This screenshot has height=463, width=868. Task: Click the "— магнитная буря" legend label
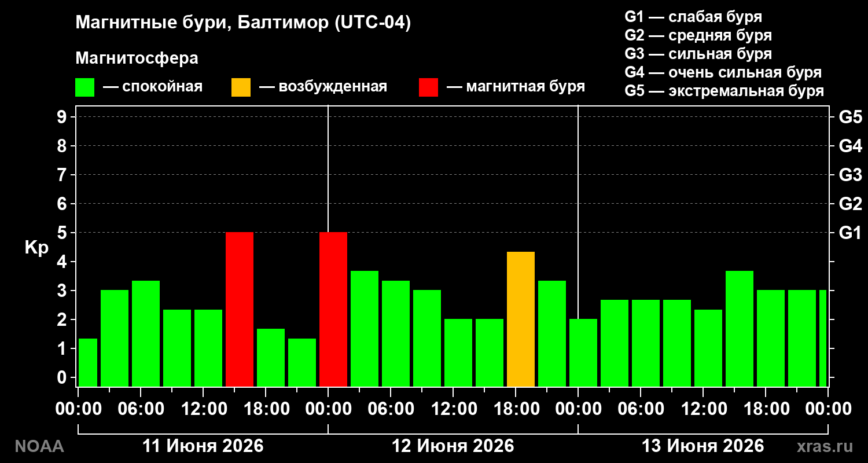click(x=516, y=87)
